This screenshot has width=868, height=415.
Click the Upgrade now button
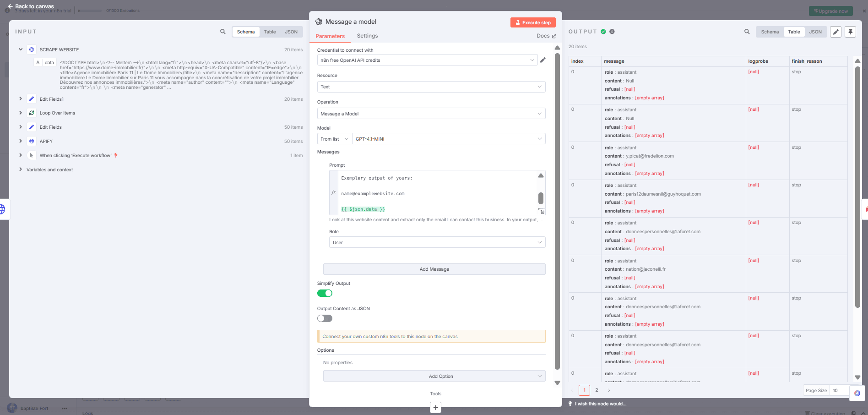tap(830, 11)
